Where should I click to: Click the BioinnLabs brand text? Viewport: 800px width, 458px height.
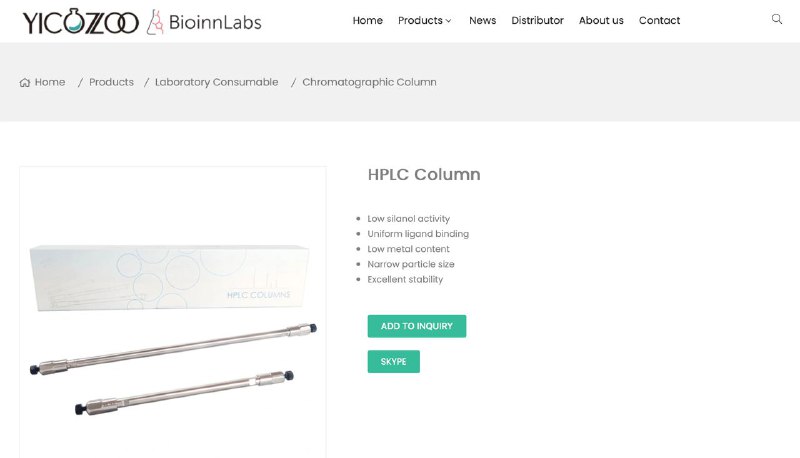pyautogui.click(x=215, y=22)
